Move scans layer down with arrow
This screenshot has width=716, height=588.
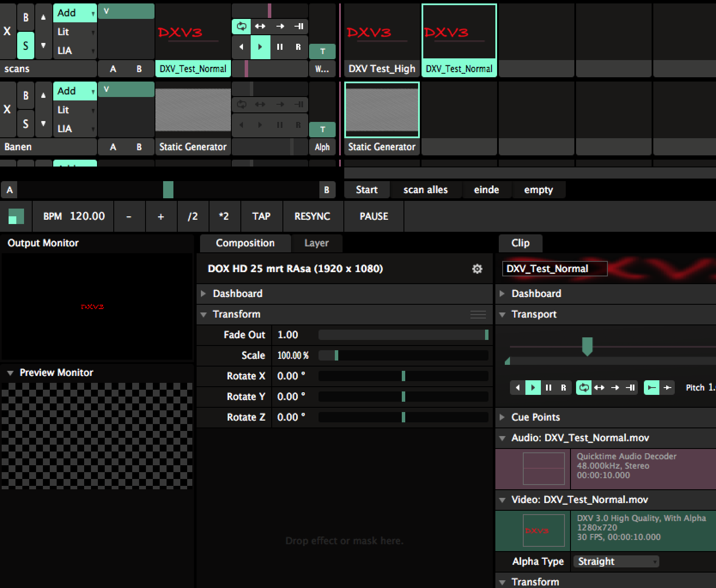coord(43,45)
